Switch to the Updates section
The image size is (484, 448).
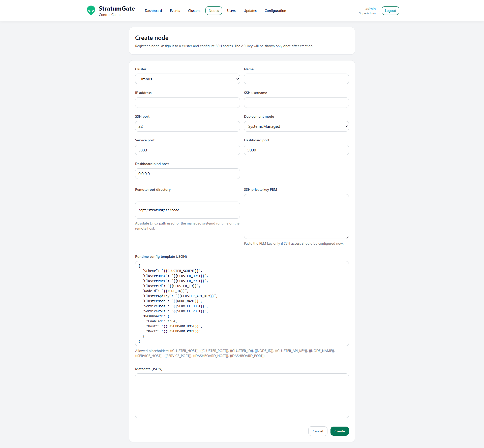point(250,11)
